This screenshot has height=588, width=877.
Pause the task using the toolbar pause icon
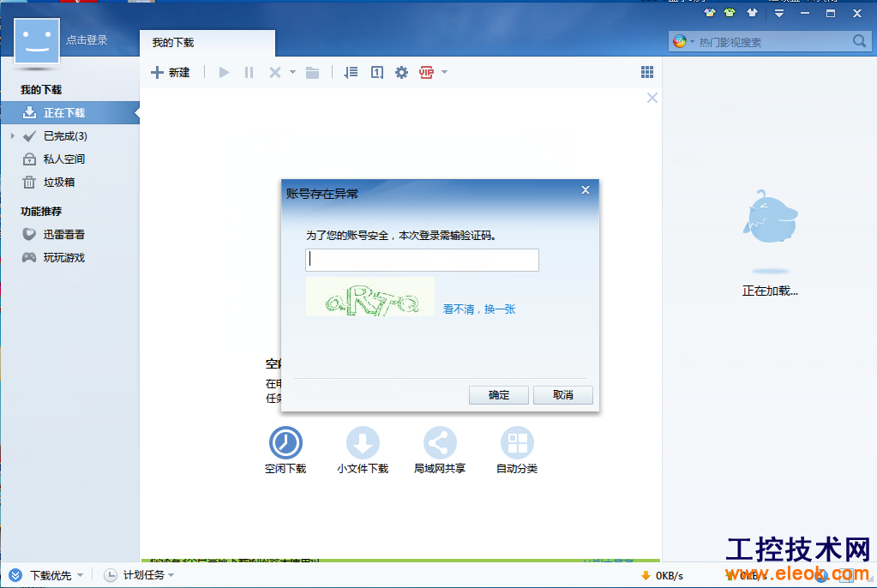249,72
